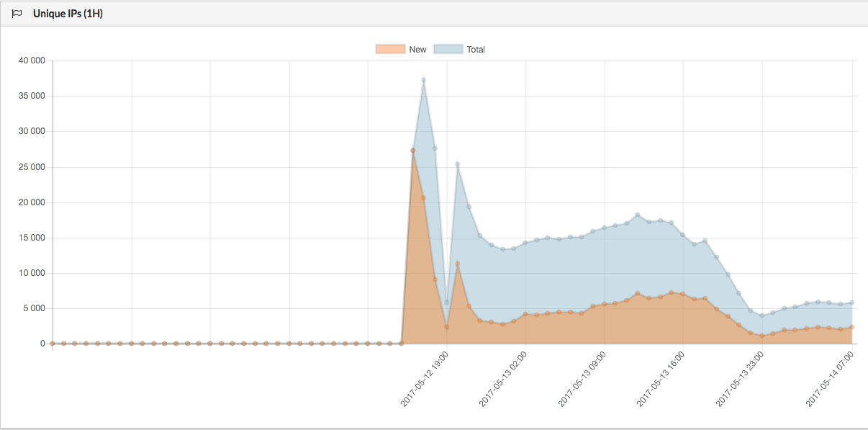Click the "2017-05-13 02:00" x-axis label
This screenshot has height=430, width=868.
click(x=503, y=379)
